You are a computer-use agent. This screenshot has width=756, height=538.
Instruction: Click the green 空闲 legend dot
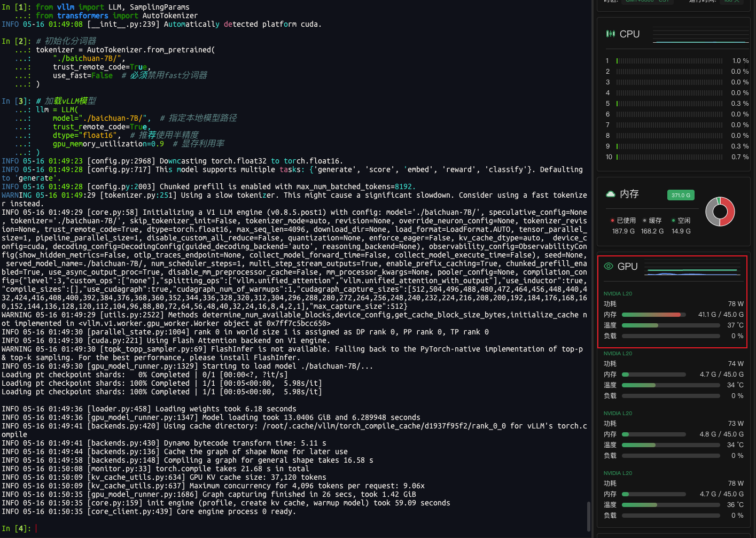tap(673, 220)
